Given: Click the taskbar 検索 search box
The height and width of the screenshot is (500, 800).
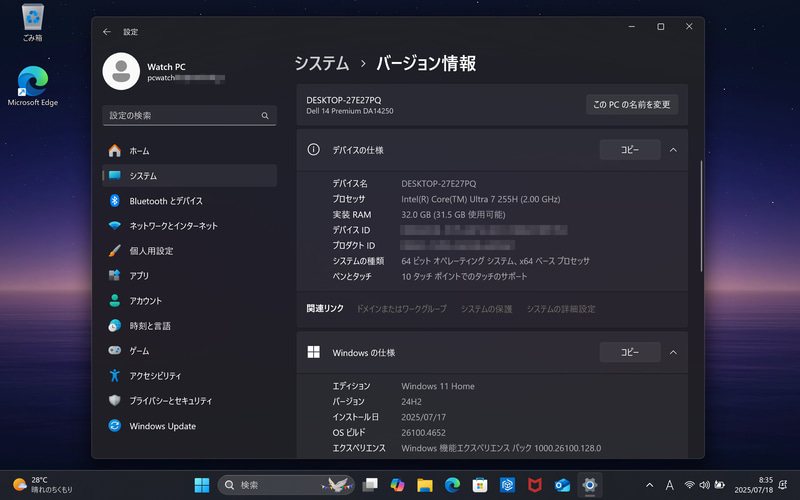Looking at the screenshot, I should tap(286, 485).
